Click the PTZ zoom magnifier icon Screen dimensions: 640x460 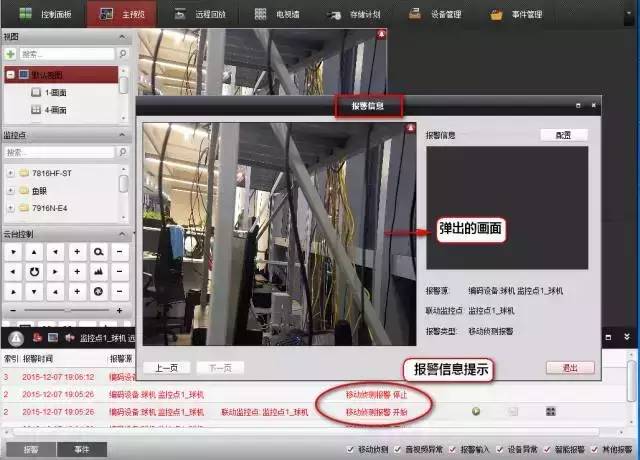pyautogui.click(x=99, y=253)
